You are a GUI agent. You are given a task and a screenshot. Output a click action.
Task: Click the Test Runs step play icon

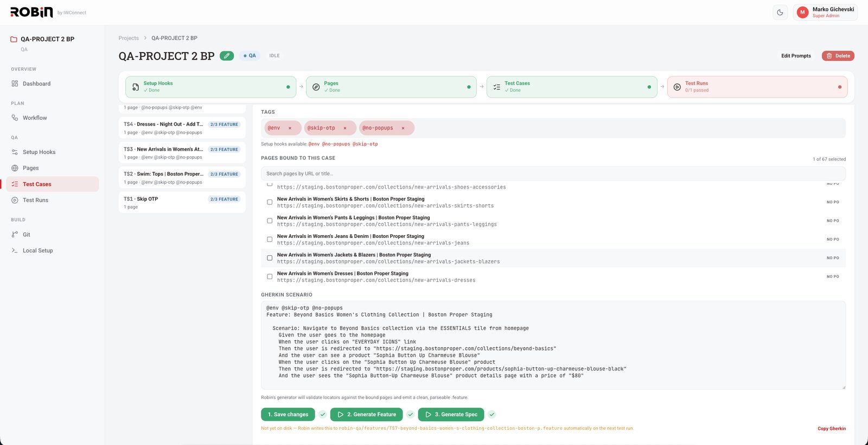[x=677, y=87]
